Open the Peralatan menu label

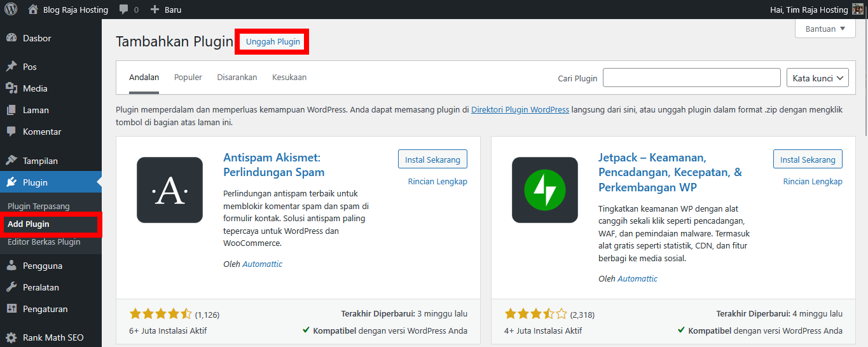click(x=41, y=287)
